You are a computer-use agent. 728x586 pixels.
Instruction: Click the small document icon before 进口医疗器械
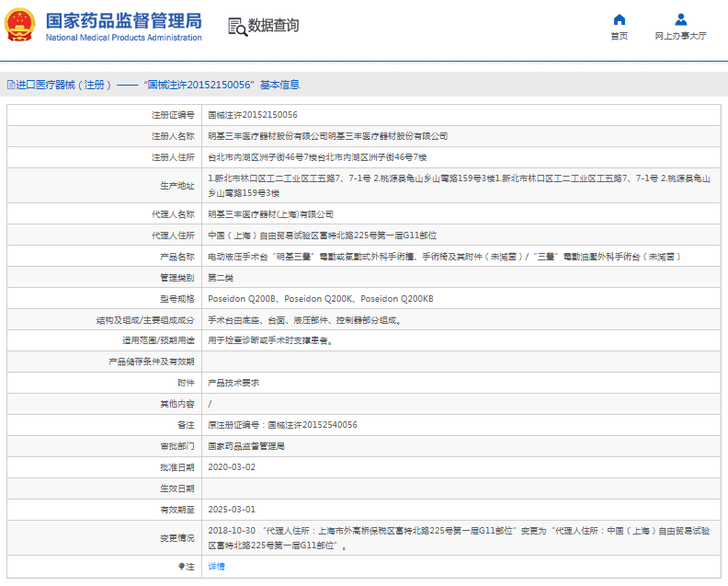pyautogui.click(x=10, y=85)
